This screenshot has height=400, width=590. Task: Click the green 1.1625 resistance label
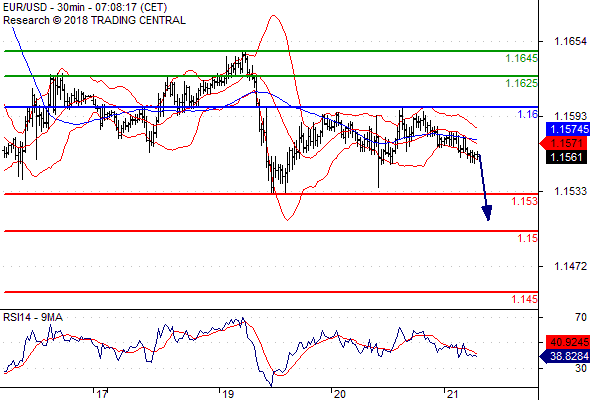521,83
